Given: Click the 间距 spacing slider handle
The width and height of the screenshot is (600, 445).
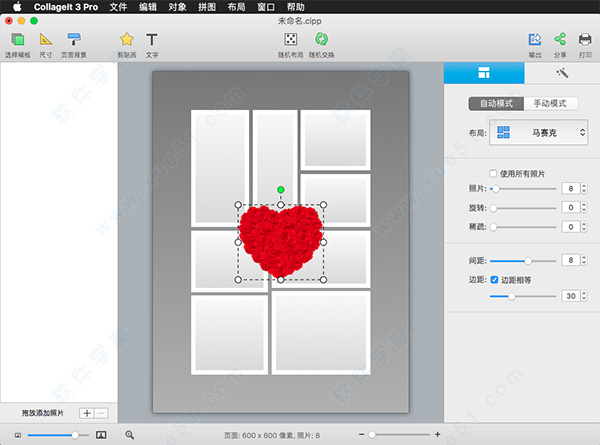Looking at the screenshot, I should [528, 261].
